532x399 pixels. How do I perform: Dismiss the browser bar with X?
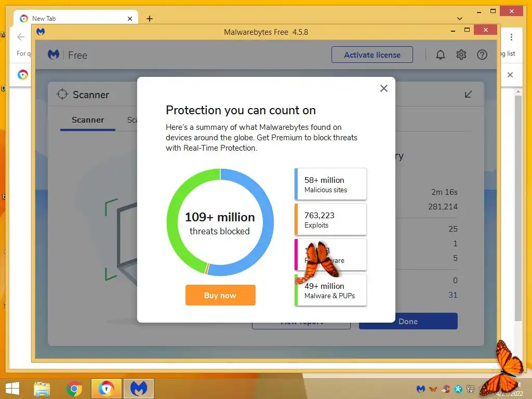(510, 75)
